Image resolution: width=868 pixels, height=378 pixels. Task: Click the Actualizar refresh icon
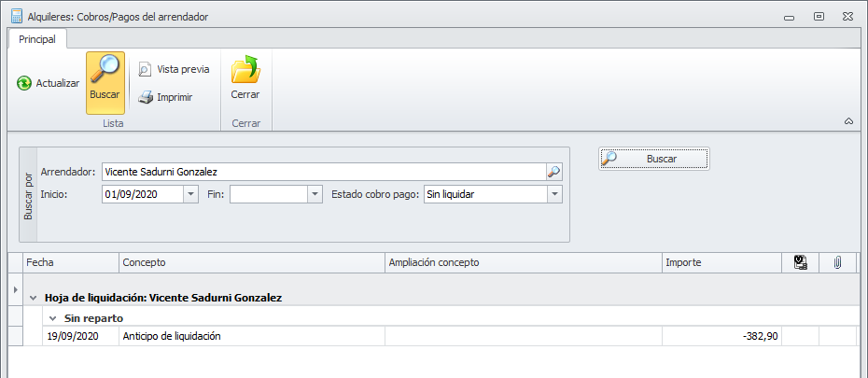coord(24,84)
